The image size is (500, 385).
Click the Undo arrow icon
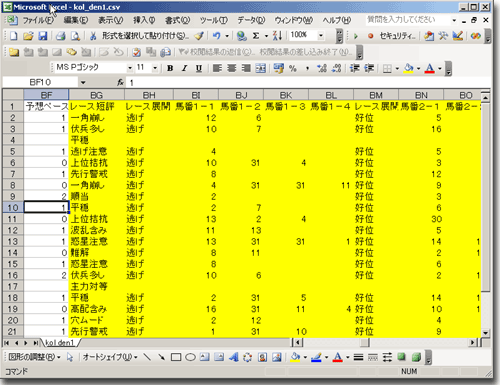pyautogui.click(x=217, y=36)
